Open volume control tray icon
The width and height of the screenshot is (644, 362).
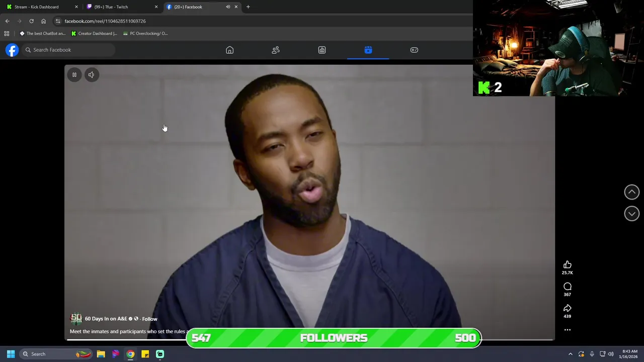tap(611, 354)
